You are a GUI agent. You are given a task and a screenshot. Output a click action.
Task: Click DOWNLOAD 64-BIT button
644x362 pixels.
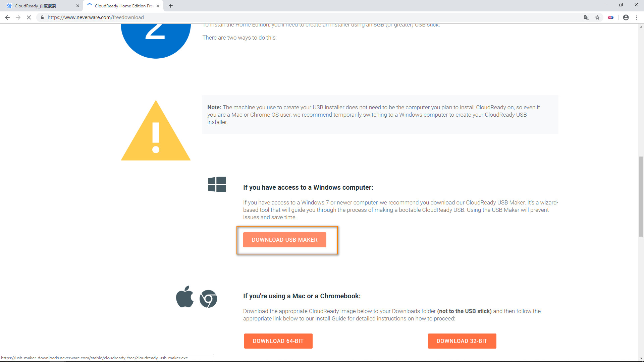click(x=278, y=341)
